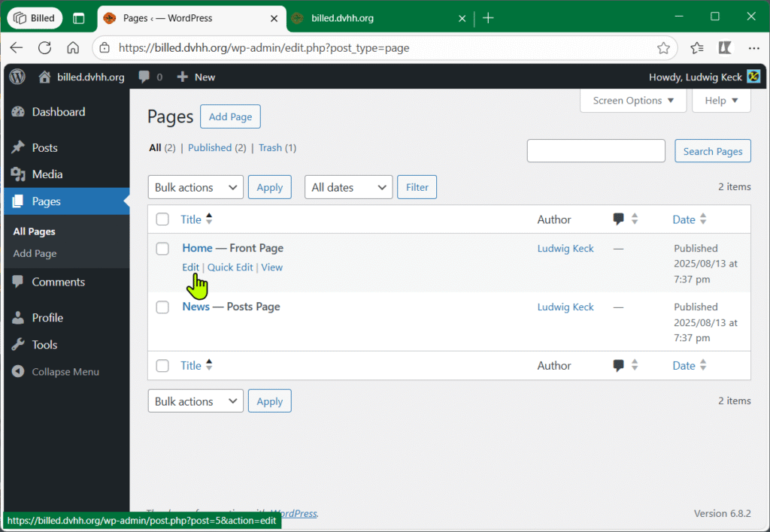Image resolution: width=770 pixels, height=532 pixels.
Task: Click the comments column icon in table header
Action: click(619, 219)
